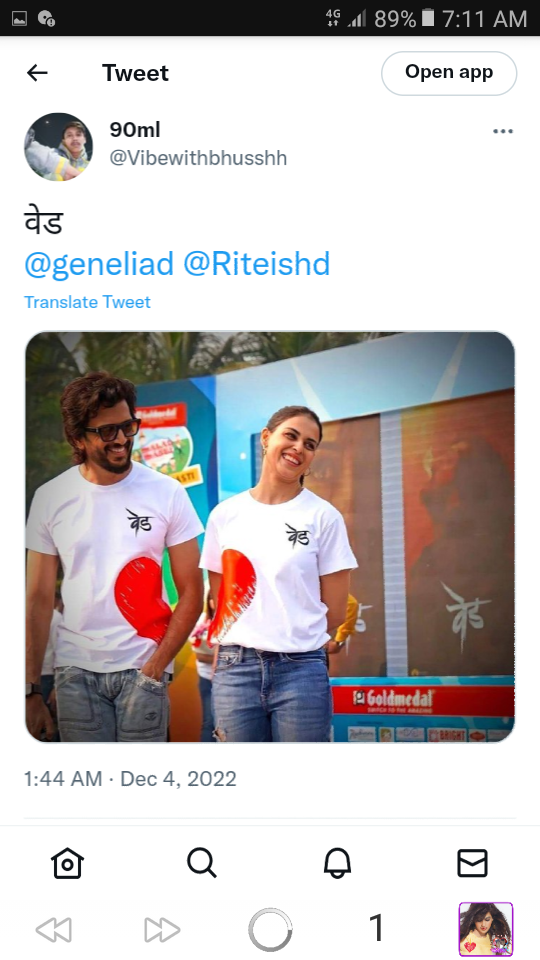Open the tweet's photo
Viewport: 540px width, 960px height.
270,537
